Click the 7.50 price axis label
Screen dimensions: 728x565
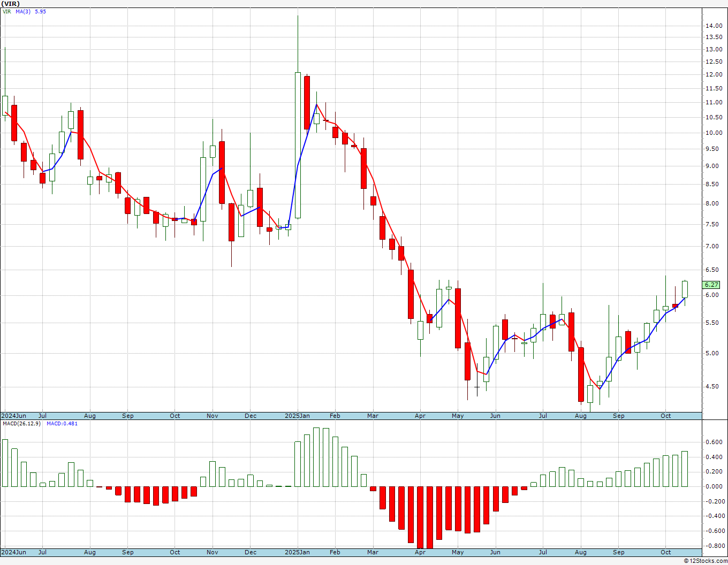(x=712, y=225)
